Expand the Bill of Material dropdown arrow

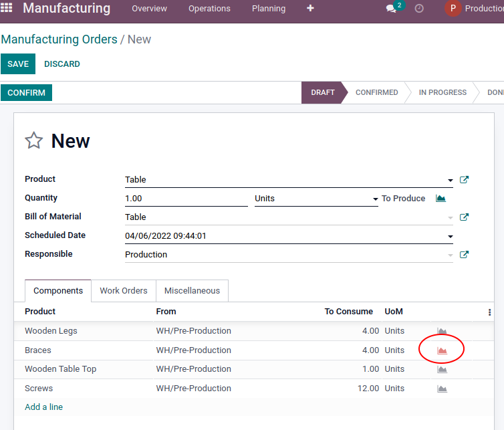[x=451, y=218]
